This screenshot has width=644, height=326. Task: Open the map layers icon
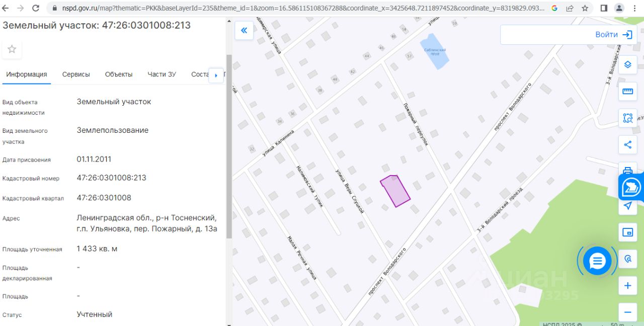(x=627, y=64)
